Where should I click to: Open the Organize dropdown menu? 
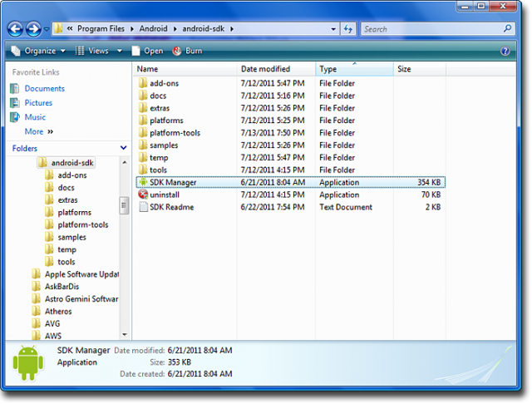[x=38, y=51]
